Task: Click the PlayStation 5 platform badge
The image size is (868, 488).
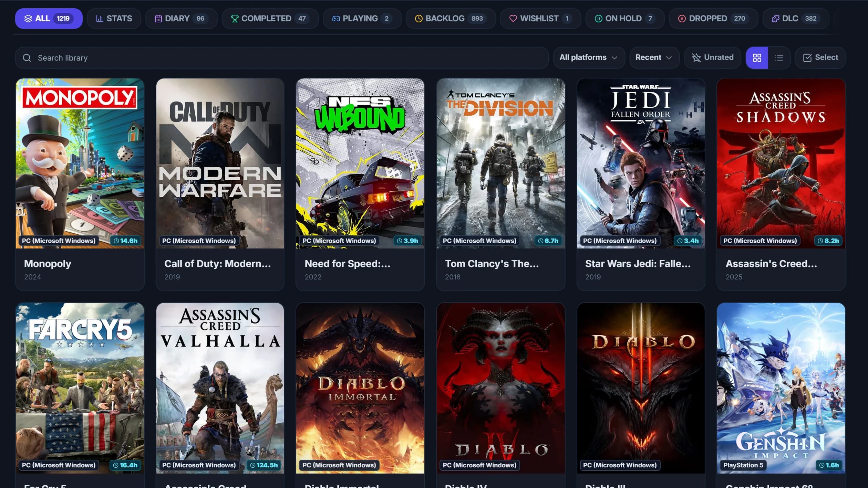Action: click(x=743, y=465)
